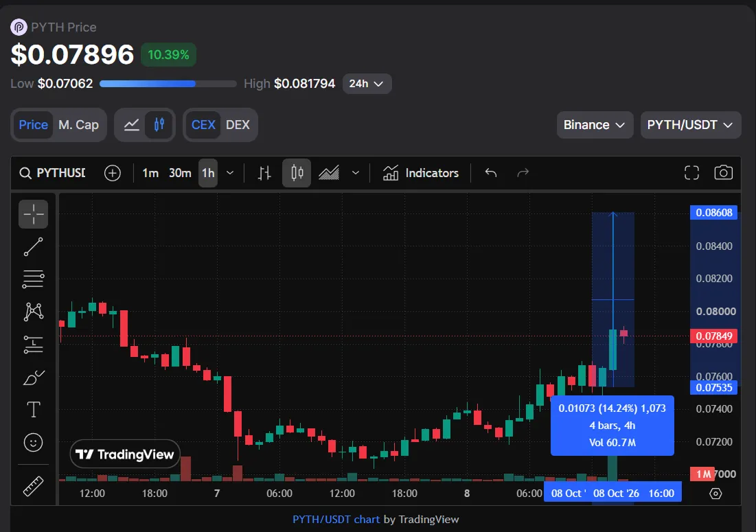
Task: Set the 30m time interval
Action: pyautogui.click(x=180, y=173)
